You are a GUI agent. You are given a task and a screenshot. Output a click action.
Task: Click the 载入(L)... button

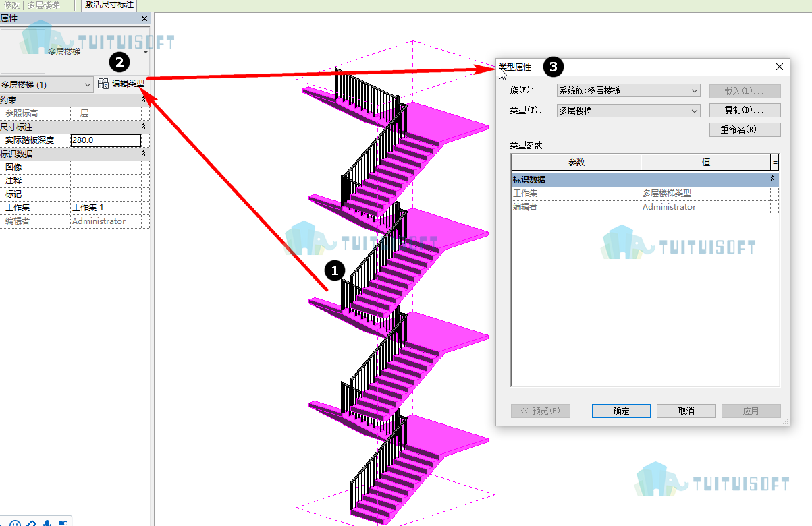[745, 91]
